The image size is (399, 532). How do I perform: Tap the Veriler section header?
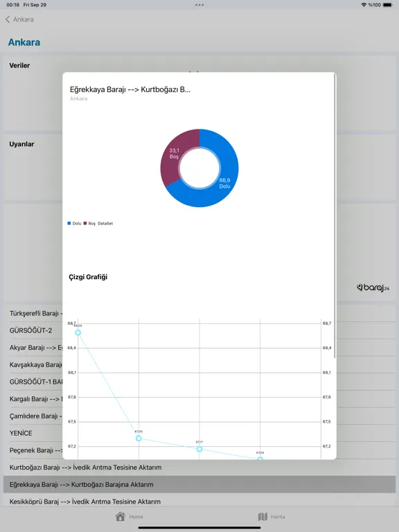[19, 66]
